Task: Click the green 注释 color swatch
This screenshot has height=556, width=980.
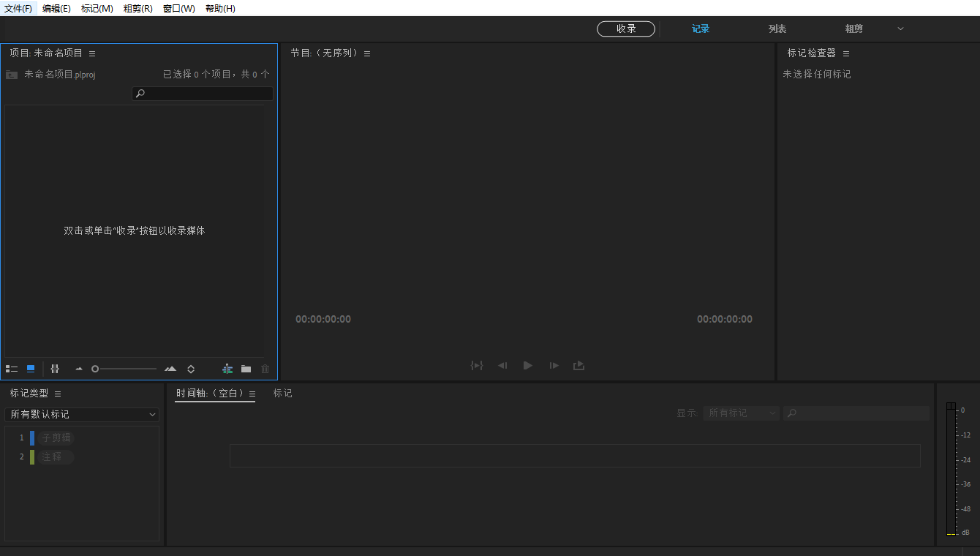Action: [32, 457]
